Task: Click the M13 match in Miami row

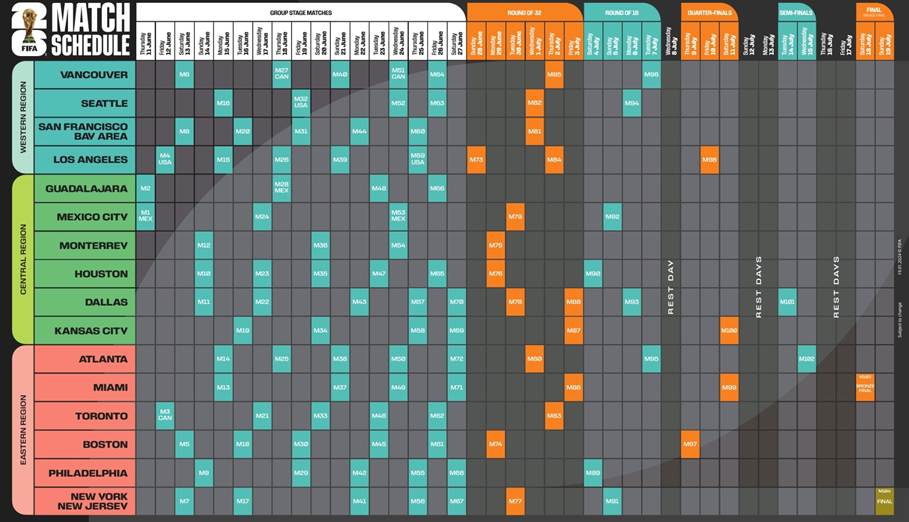Action: 223,387
